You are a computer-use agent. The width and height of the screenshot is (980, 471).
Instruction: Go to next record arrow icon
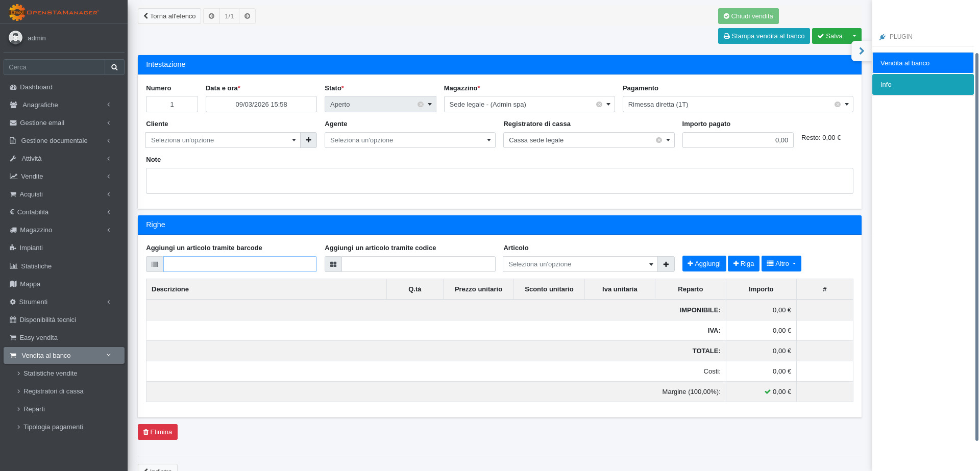[x=247, y=16]
